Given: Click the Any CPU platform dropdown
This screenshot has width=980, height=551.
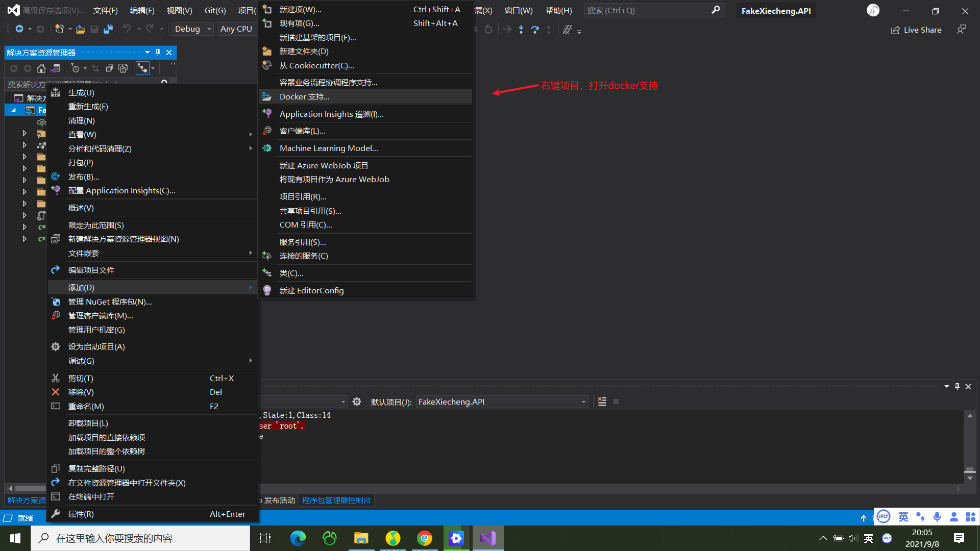Looking at the screenshot, I should (236, 28).
